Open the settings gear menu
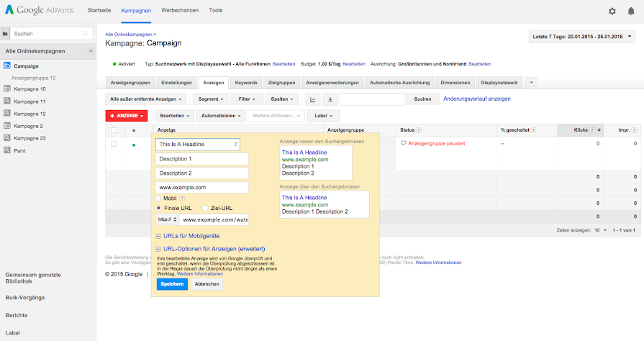Screen dimensions: 644x341 [612, 12]
